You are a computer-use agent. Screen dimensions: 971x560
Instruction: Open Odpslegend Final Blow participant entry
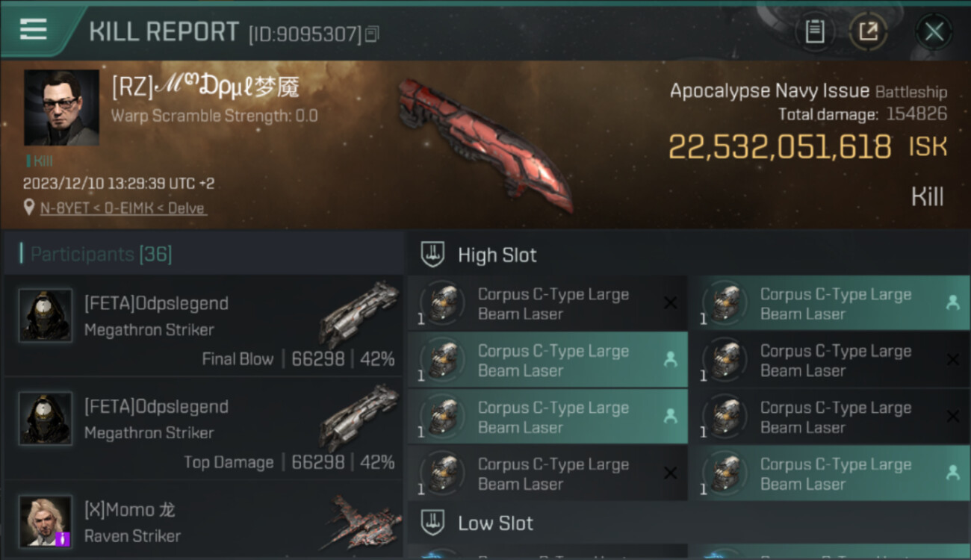point(203,326)
